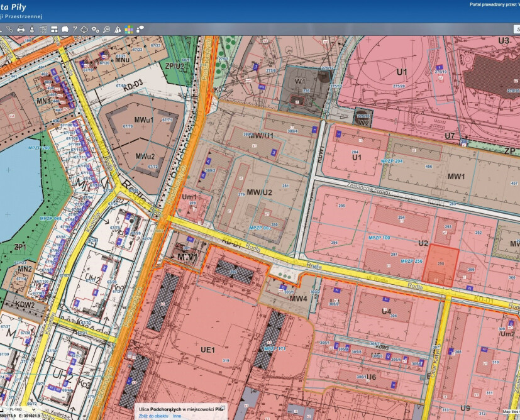Image resolution: width=520 pixels, height=420 pixels.
Task: Open the gears settings icon
Action: (x=96, y=29)
